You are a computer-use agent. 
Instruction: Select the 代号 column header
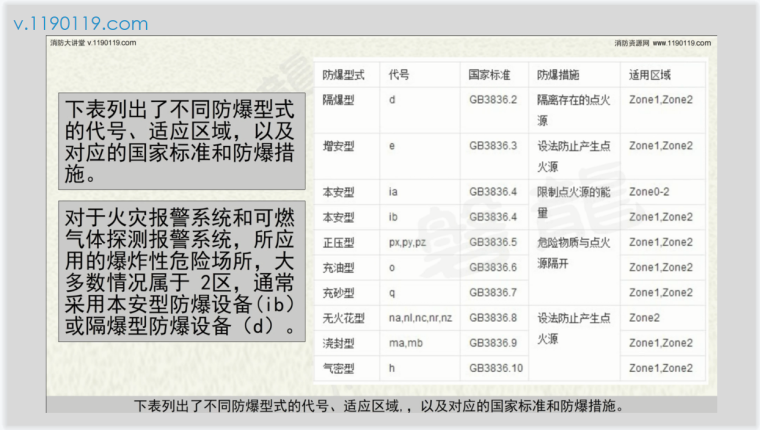pyautogui.click(x=399, y=75)
